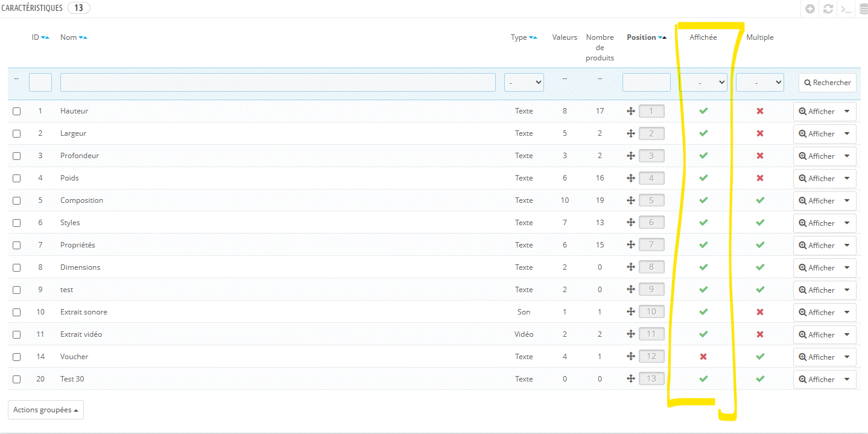Click Afficher button for Poids row
Viewport: 868px width, 434px height.
(x=817, y=178)
